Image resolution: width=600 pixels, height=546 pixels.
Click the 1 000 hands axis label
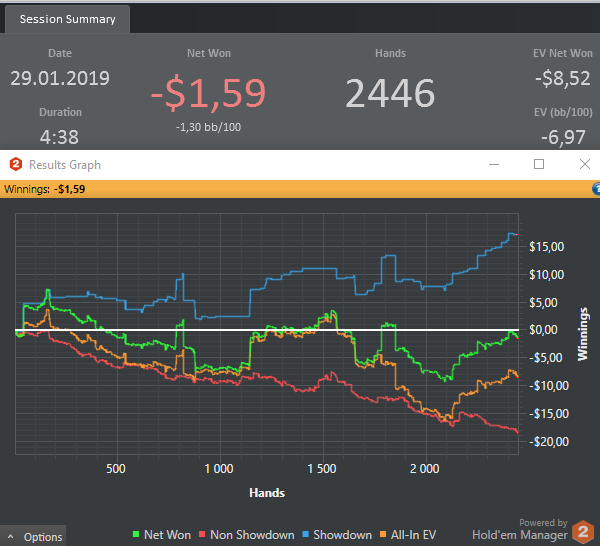[219, 469]
